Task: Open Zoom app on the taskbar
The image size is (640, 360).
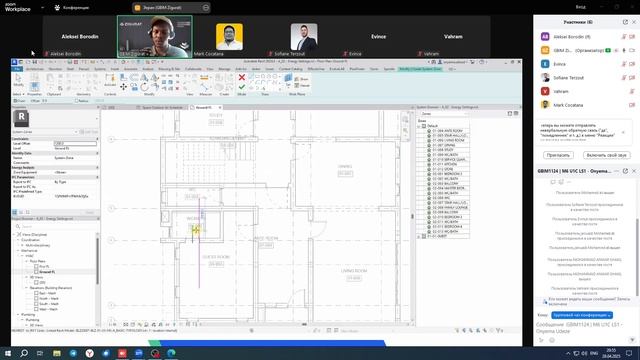Action: pyautogui.click(x=139, y=353)
